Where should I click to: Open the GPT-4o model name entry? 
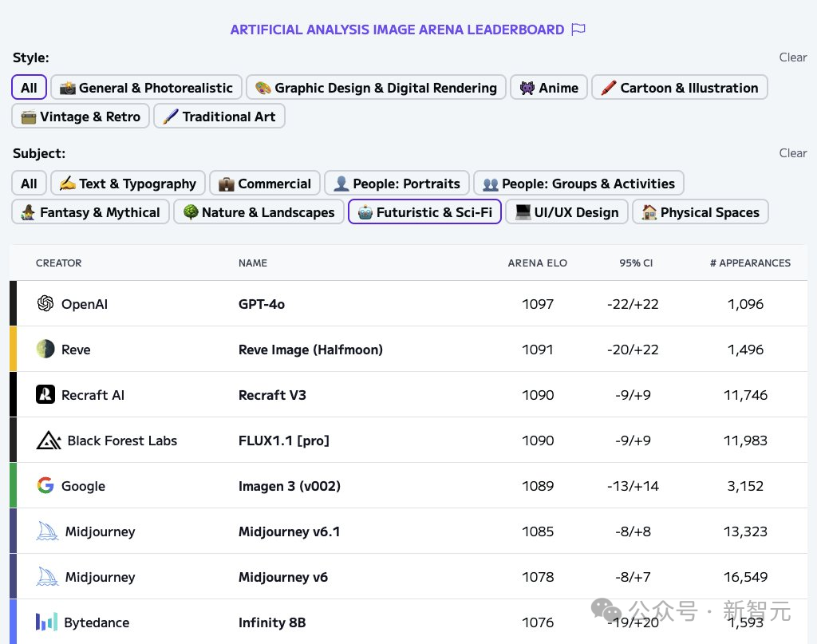tap(262, 304)
